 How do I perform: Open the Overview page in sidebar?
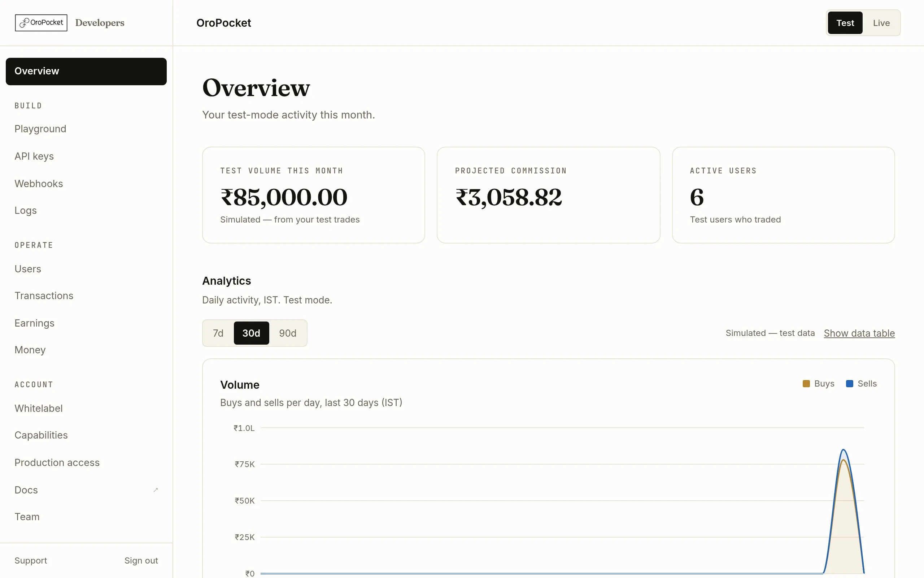tap(86, 72)
